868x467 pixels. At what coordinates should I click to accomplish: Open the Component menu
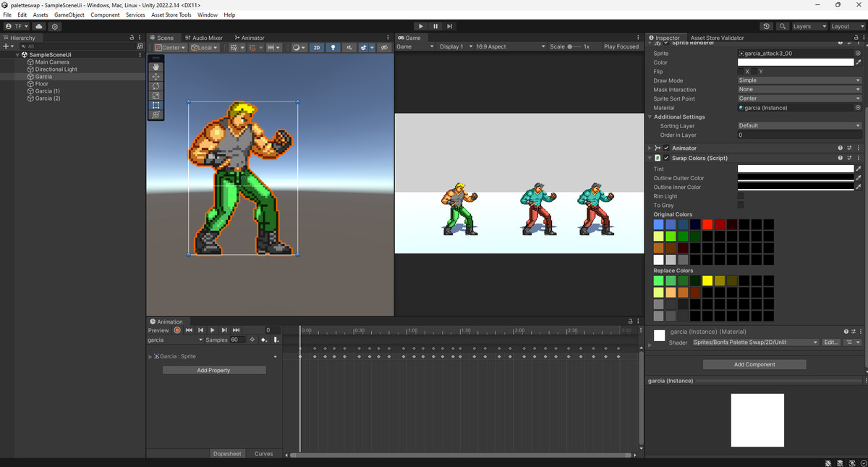pos(105,14)
